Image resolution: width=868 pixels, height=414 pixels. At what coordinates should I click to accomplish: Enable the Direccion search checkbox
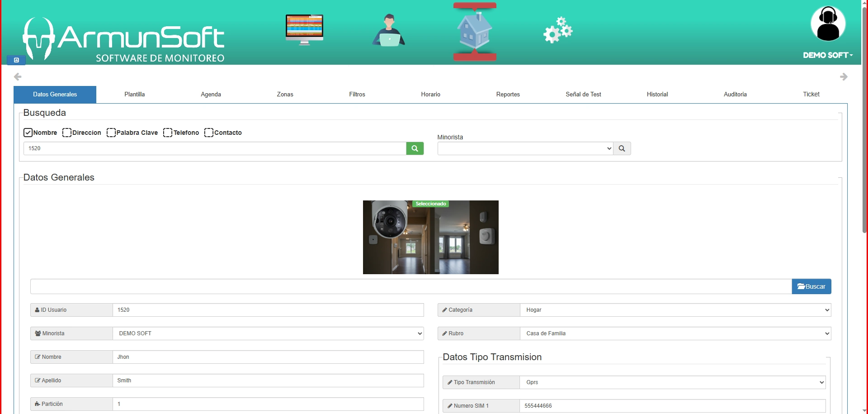[67, 133]
